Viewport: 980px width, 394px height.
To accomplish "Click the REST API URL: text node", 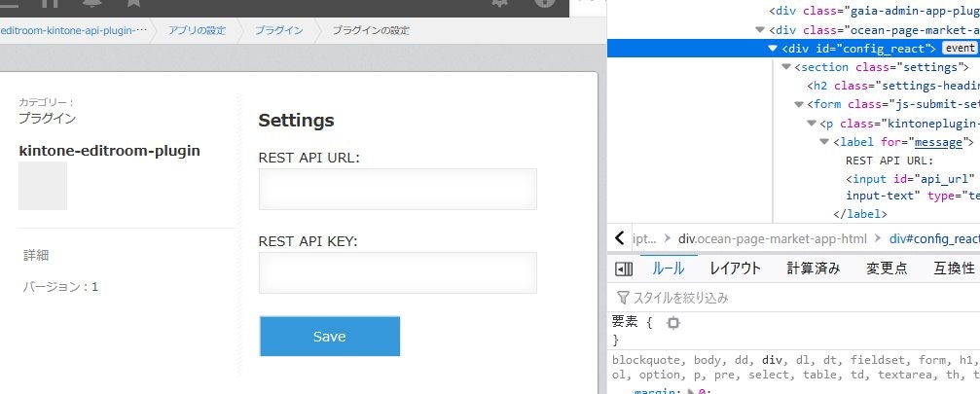I will (889, 161).
